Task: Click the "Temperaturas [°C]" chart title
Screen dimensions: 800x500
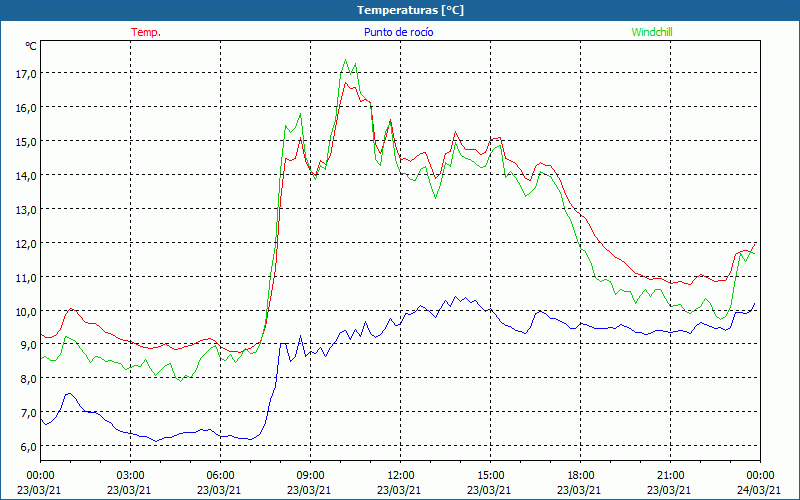Action: point(410,10)
